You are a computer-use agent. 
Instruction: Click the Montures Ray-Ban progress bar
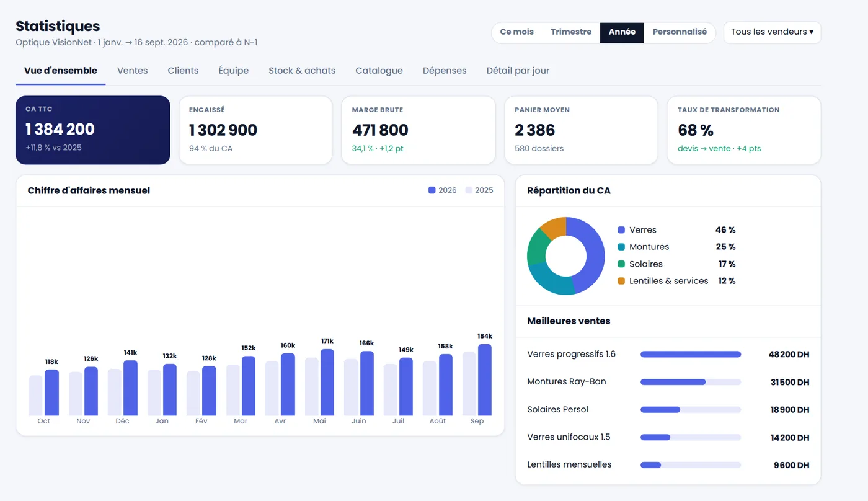click(691, 382)
